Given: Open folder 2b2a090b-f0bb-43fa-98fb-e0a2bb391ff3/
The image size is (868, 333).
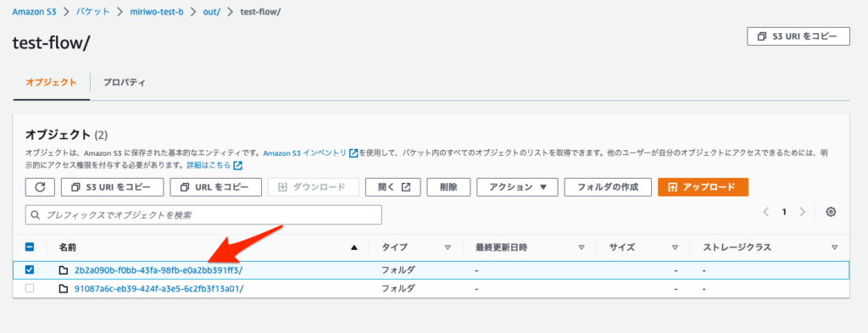Looking at the screenshot, I should point(159,270).
